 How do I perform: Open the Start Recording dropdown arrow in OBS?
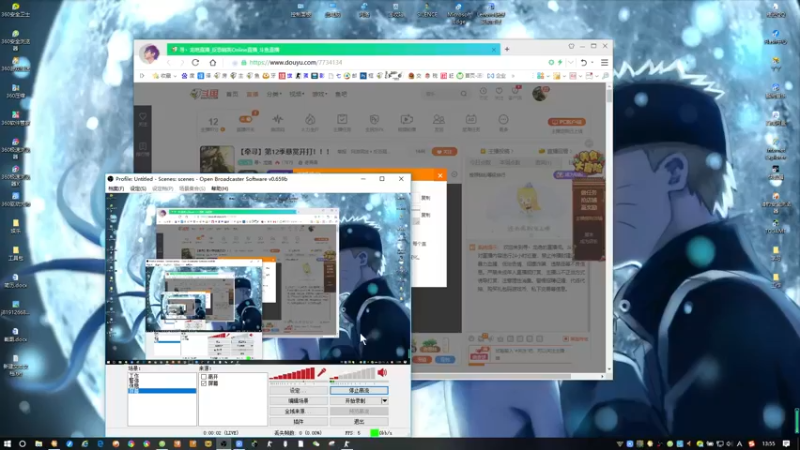tap(385, 401)
